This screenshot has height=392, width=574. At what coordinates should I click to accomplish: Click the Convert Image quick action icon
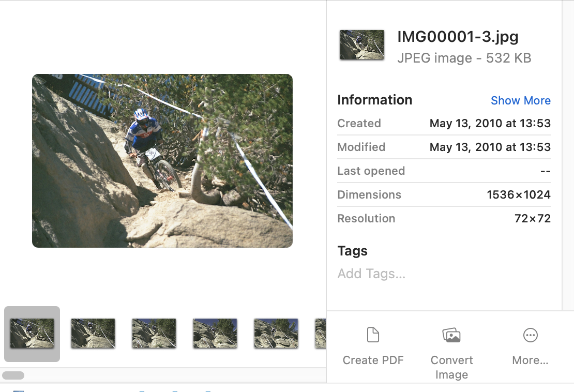pyautogui.click(x=451, y=335)
